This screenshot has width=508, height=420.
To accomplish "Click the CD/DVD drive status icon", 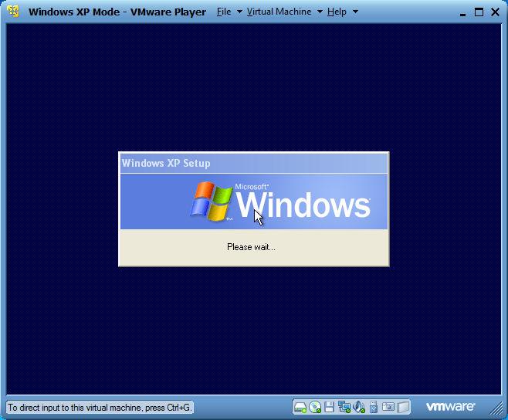I will [315, 407].
